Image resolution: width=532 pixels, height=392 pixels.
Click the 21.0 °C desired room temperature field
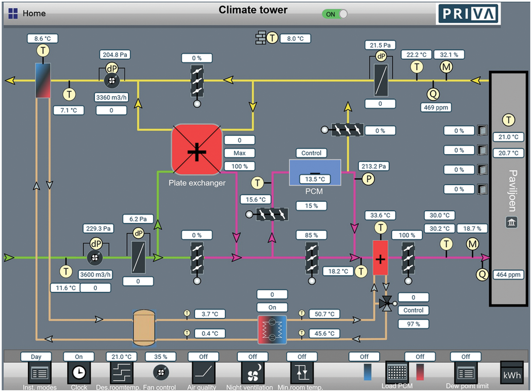tap(121, 356)
